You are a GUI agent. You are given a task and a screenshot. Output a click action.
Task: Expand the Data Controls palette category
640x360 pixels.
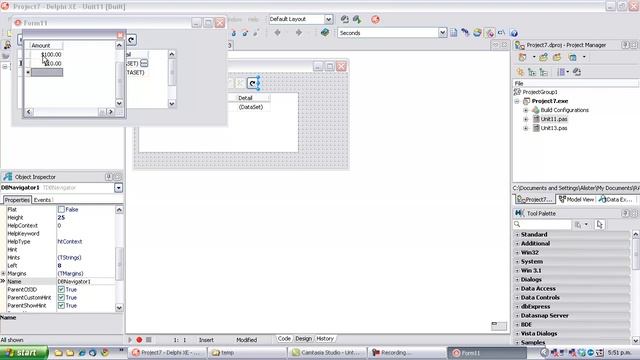[518, 298]
